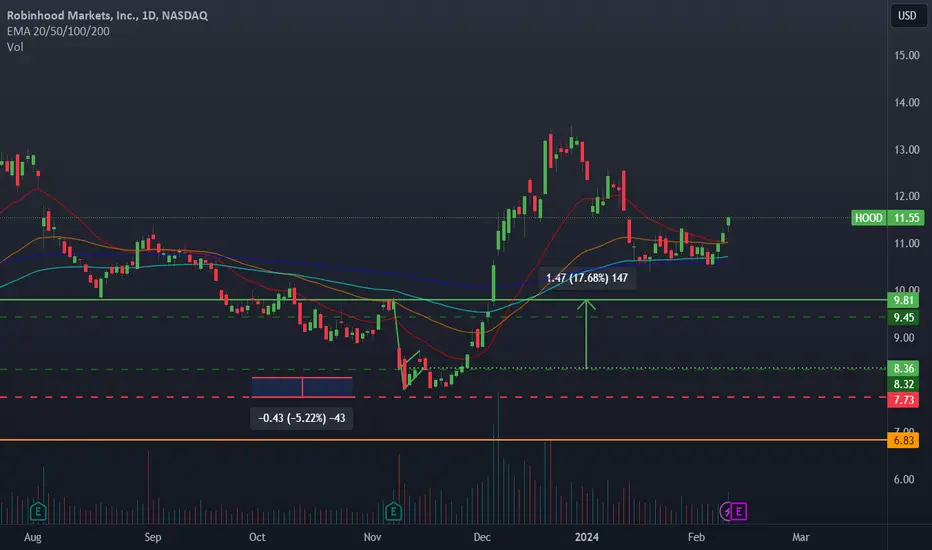Click the Dec label on time axis
The width and height of the screenshot is (932, 550).
pyautogui.click(x=482, y=538)
